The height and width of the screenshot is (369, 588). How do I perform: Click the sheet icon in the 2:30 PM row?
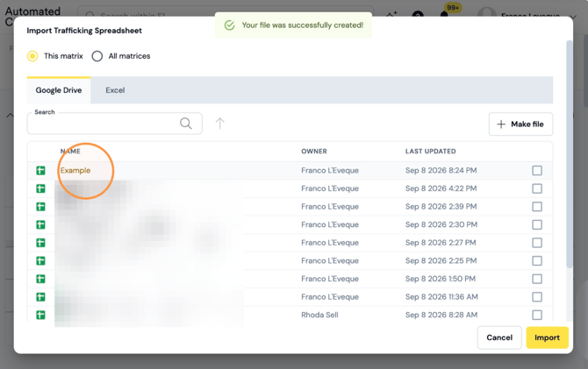[x=40, y=224]
